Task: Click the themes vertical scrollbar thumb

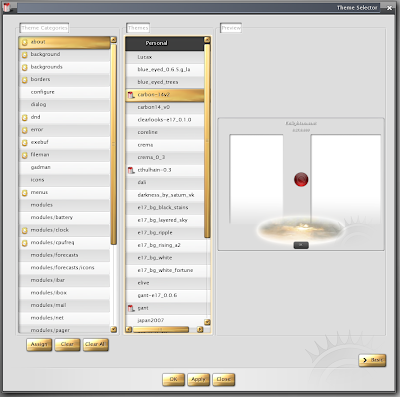Action: tap(207, 141)
